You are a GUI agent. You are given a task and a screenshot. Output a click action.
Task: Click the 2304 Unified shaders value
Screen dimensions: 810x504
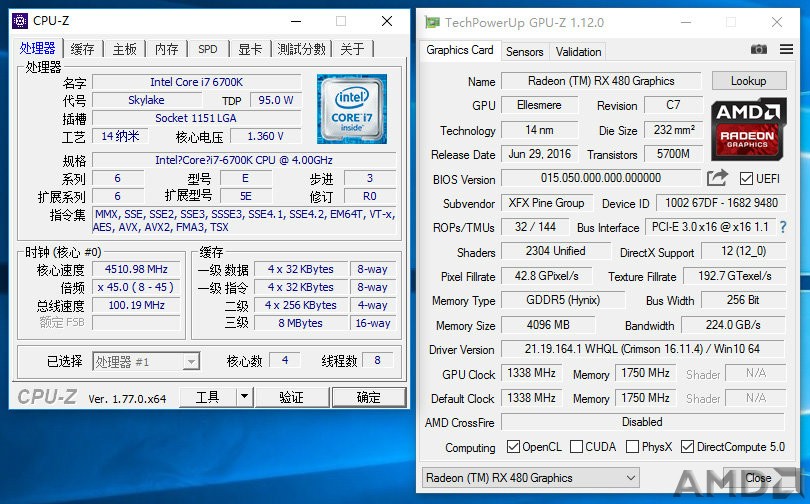click(x=556, y=251)
